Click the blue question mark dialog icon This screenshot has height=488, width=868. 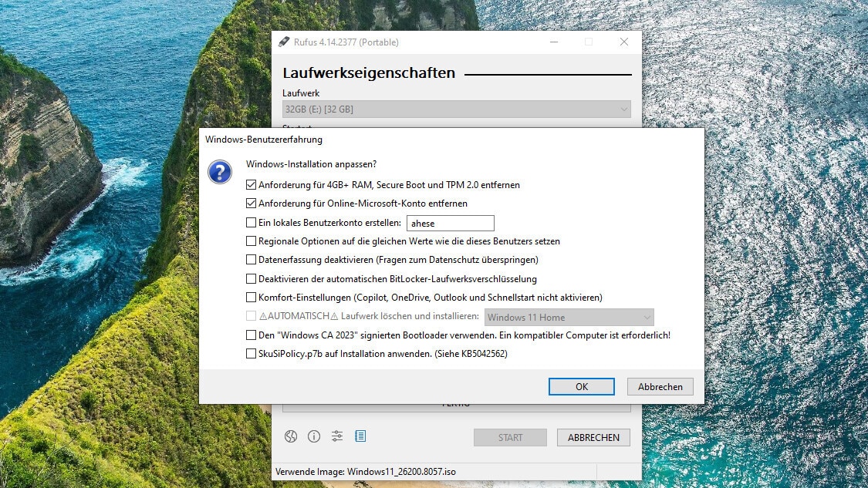pyautogui.click(x=220, y=172)
